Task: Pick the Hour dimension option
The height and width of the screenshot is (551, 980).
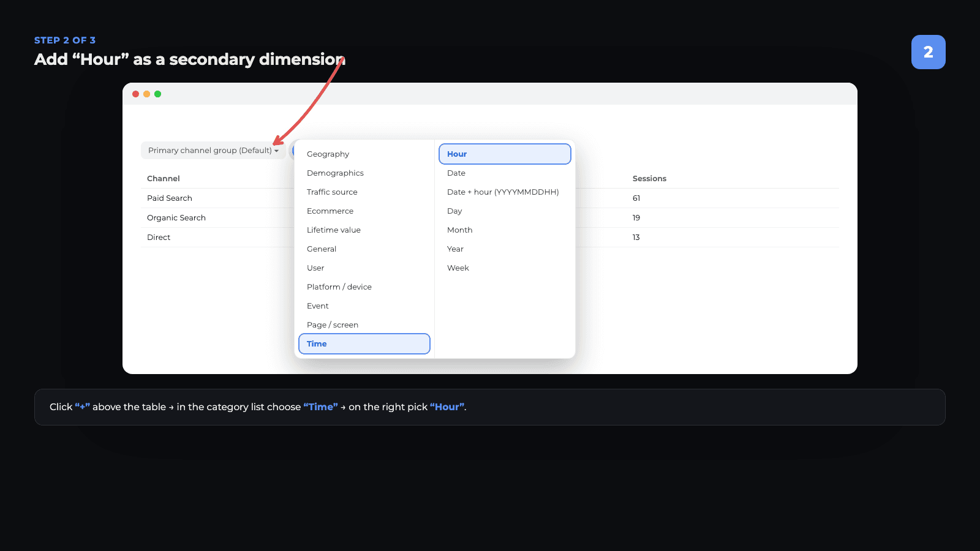Action: point(505,154)
